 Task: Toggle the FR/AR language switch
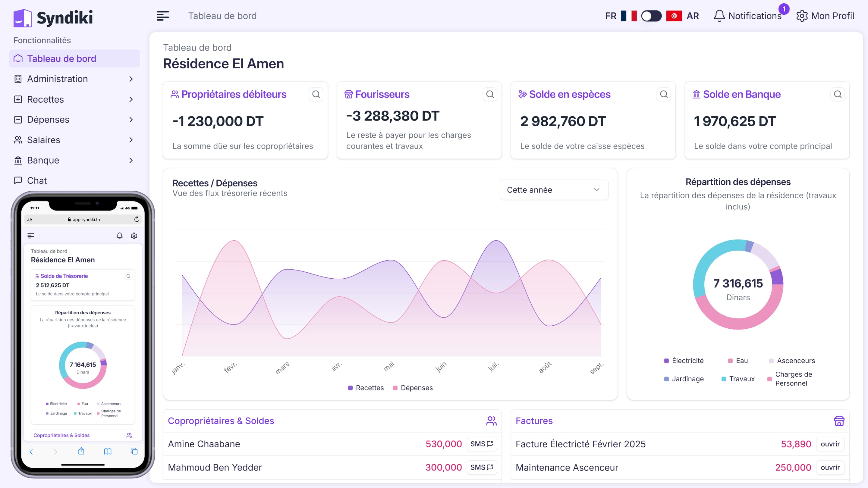pos(651,16)
